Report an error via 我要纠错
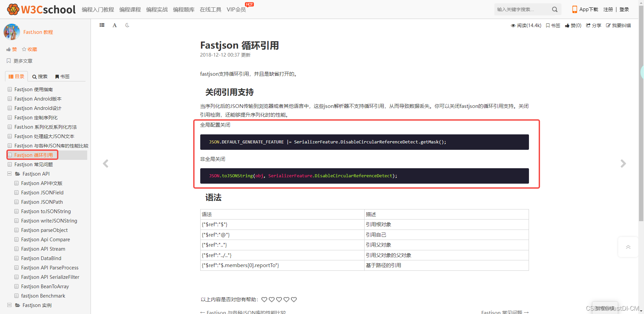Image resolution: width=644 pixels, height=314 pixels. (x=619, y=25)
